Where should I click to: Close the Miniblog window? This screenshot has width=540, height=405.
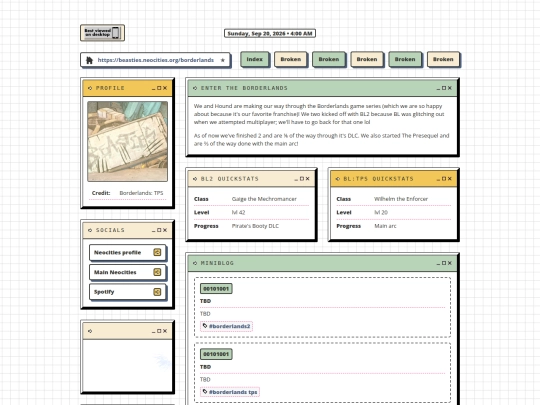[x=450, y=263]
